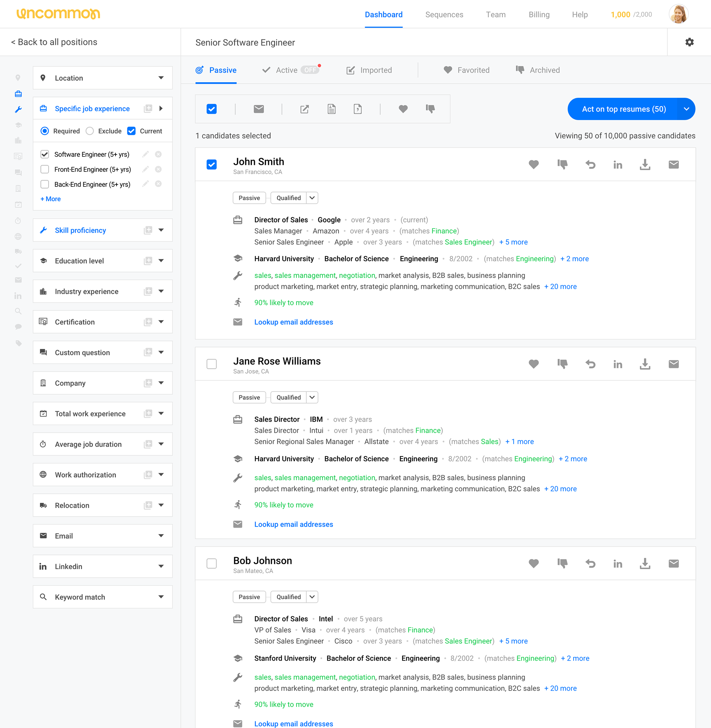Favorite selected candidates with toolbar heart
Image resolution: width=711 pixels, height=728 pixels.
403,109
